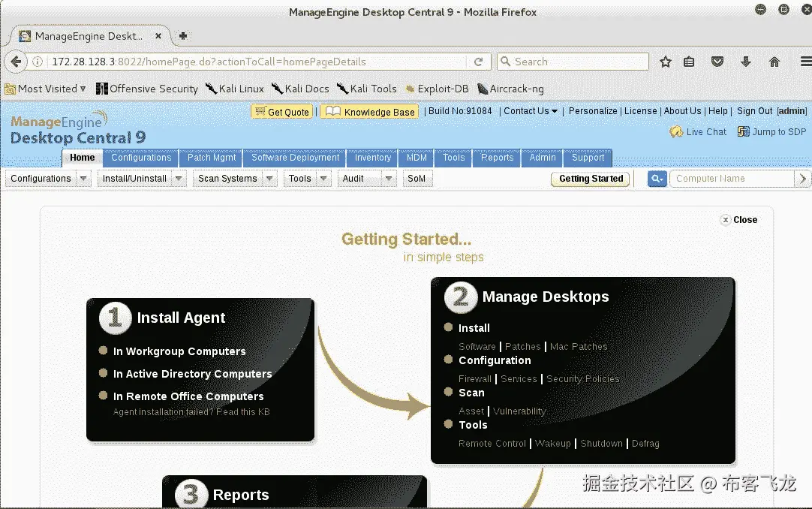Screen dimensions: 812x509
Task: Expand the Audit dropdown arrow
Action: point(389,179)
